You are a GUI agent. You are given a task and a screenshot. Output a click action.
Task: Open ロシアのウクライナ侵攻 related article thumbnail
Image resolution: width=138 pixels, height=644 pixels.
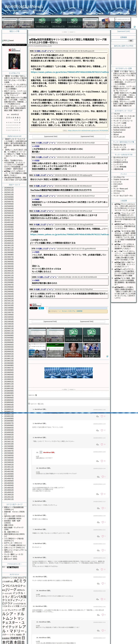pyautogui.click(x=37, y=335)
